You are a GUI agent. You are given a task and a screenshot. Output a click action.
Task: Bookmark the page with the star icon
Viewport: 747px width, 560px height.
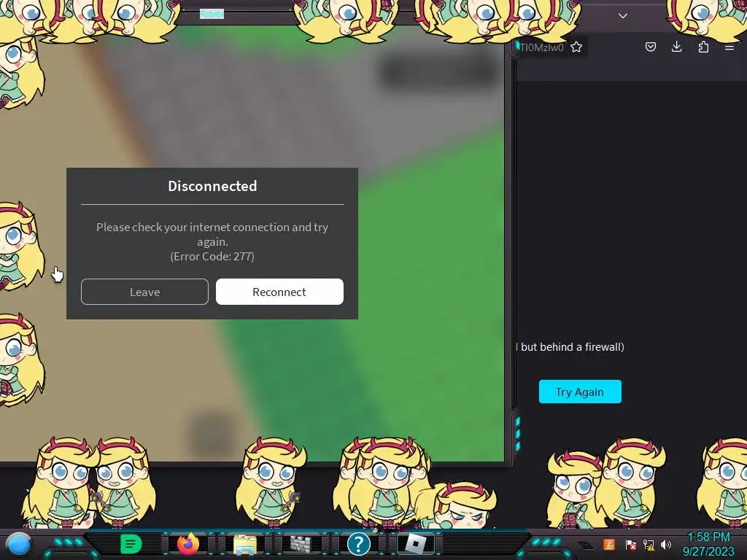tap(576, 47)
